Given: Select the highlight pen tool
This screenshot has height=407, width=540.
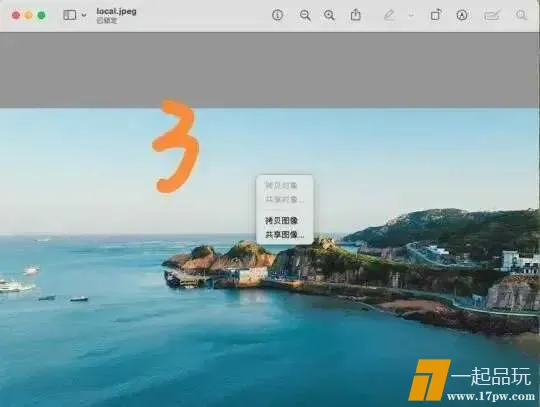Looking at the screenshot, I should tap(389, 15).
